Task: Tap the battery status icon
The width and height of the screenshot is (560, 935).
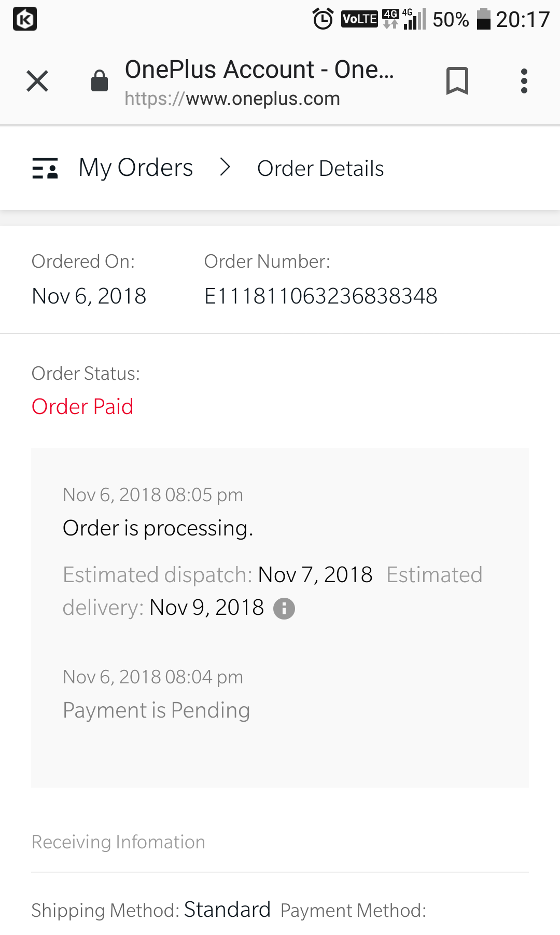Action: tap(483, 19)
